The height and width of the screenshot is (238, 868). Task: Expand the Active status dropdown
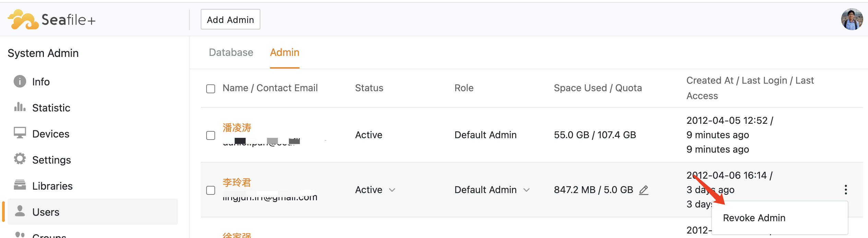(x=392, y=190)
